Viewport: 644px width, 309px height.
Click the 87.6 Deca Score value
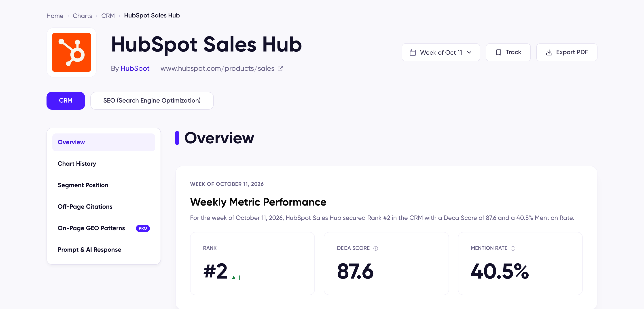point(355,271)
